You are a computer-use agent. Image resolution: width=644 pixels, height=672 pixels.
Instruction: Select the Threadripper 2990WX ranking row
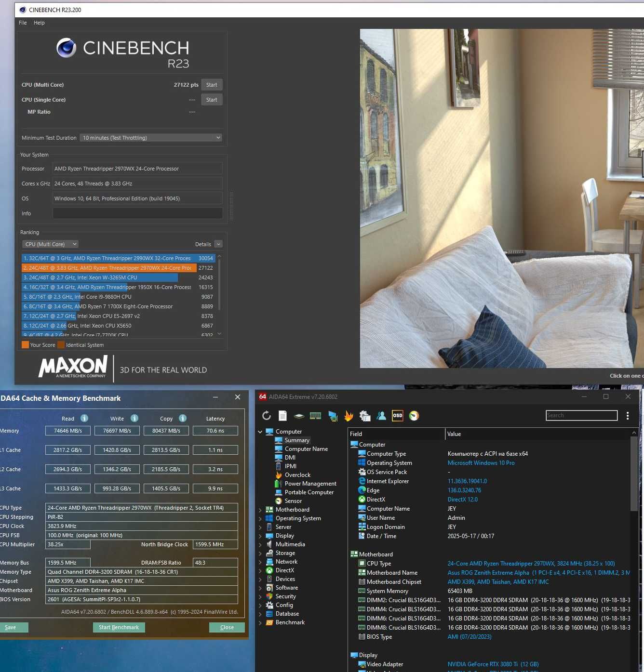click(x=118, y=258)
